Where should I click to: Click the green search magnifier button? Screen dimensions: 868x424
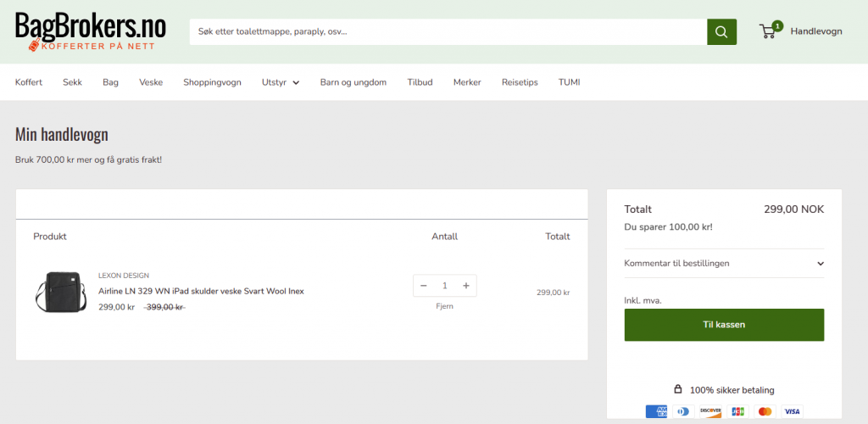[721, 32]
